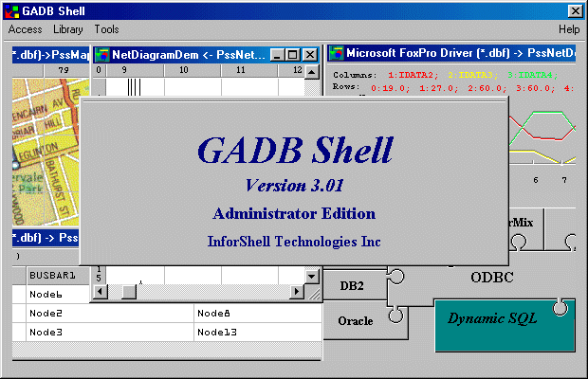Click the NetDiagramDem window resize grip
This screenshot has height=379, width=588.
[x=314, y=293]
